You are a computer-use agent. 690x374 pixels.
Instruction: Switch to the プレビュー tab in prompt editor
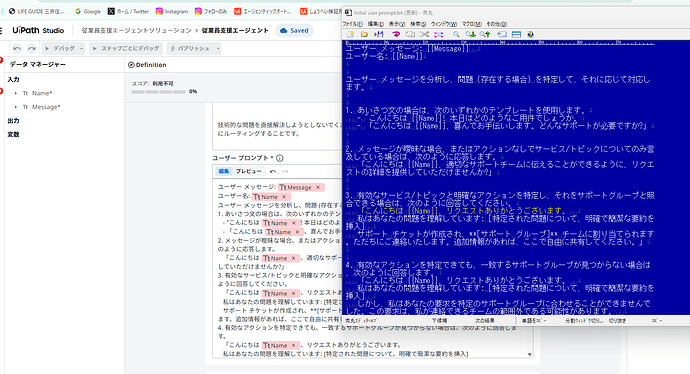pos(248,171)
